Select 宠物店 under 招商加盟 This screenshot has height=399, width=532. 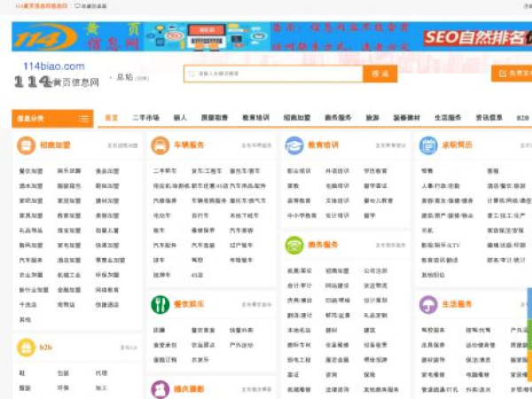tap(66, 305)
